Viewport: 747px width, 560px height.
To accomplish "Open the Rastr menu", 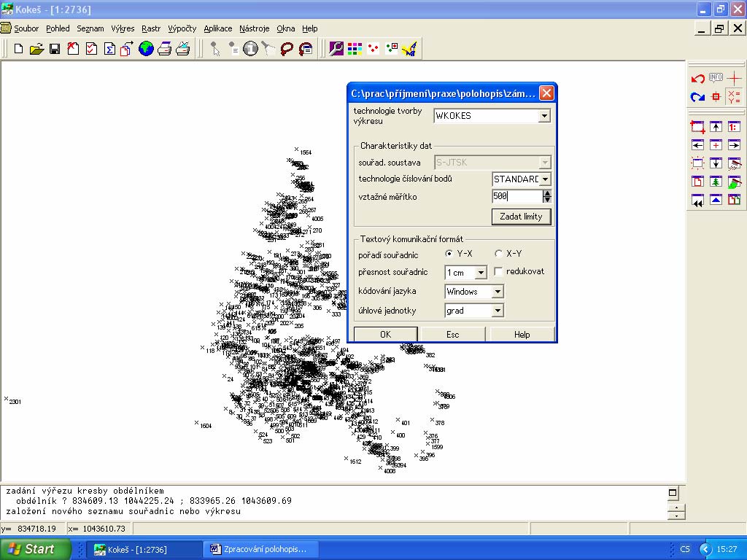I will pyautogui.click(x=151, y=28).
